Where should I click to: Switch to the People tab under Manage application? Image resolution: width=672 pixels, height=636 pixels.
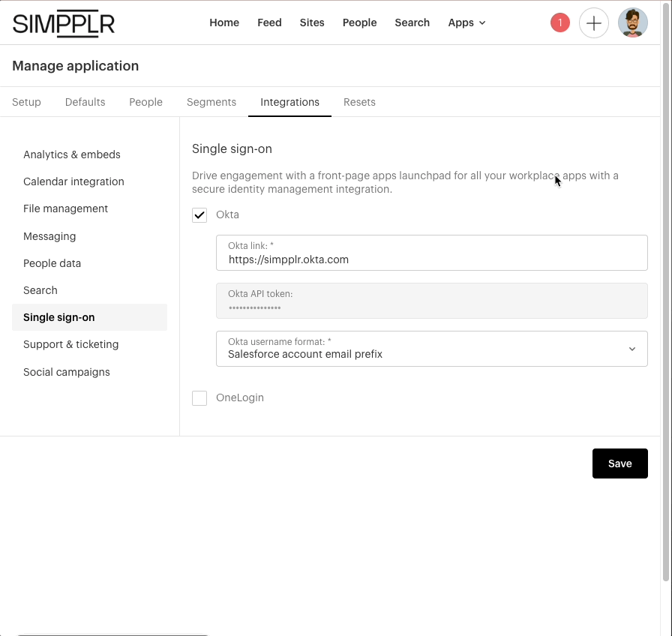point(145,102)
